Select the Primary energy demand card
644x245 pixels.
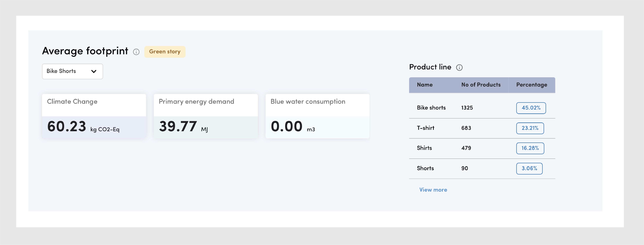tap(205, 116)
